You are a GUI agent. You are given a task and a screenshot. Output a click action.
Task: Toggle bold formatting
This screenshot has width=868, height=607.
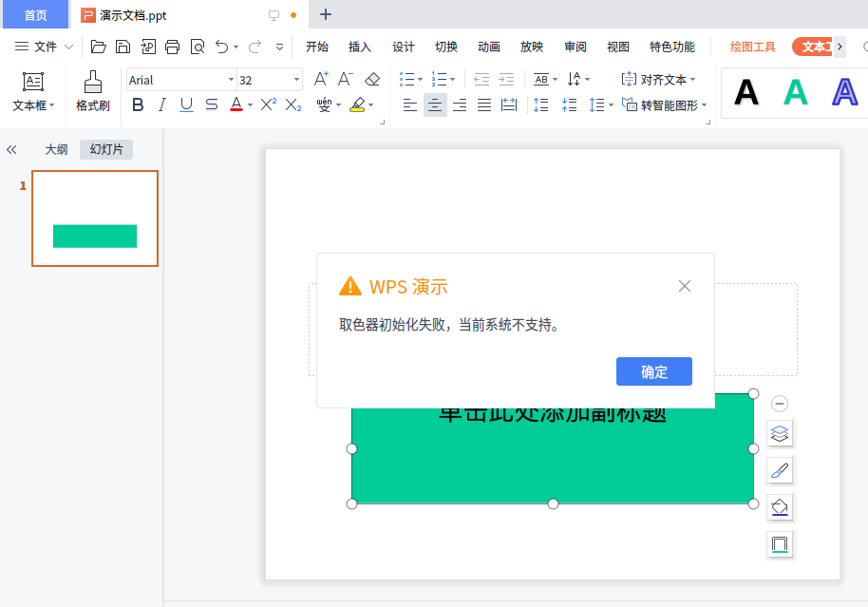pos(137,105)
